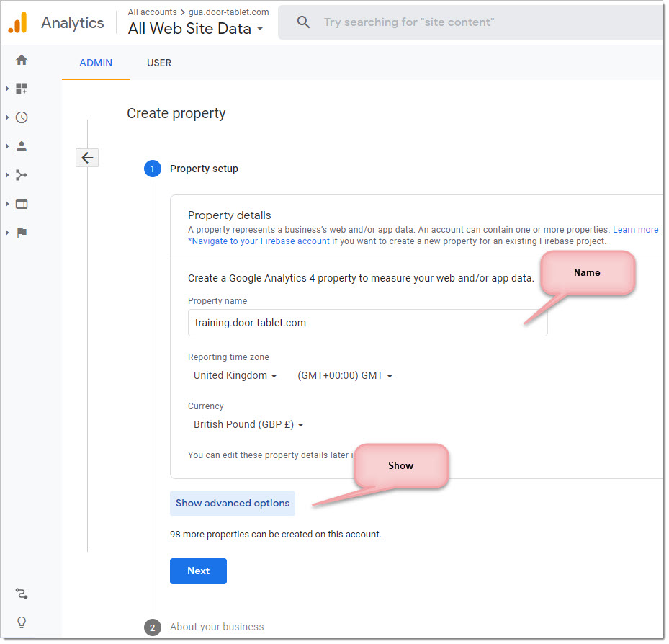Open the Attribution path icon

click(x=22, y=595)
